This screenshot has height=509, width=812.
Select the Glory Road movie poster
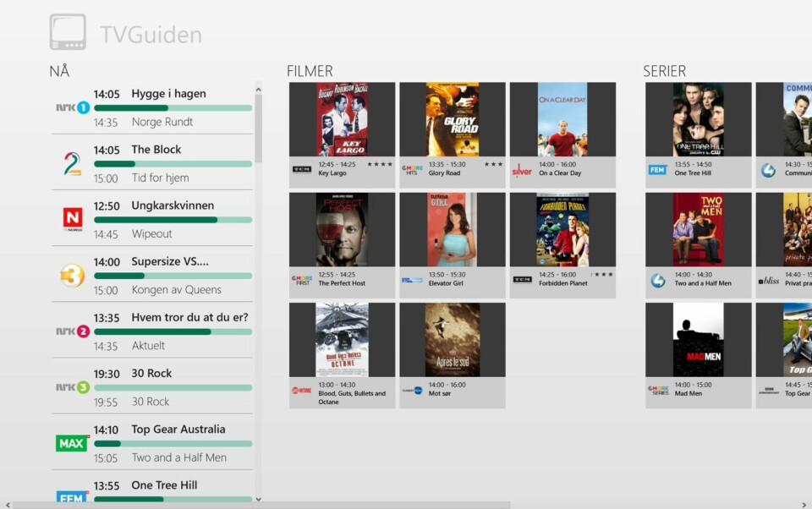tap(453, 119)
